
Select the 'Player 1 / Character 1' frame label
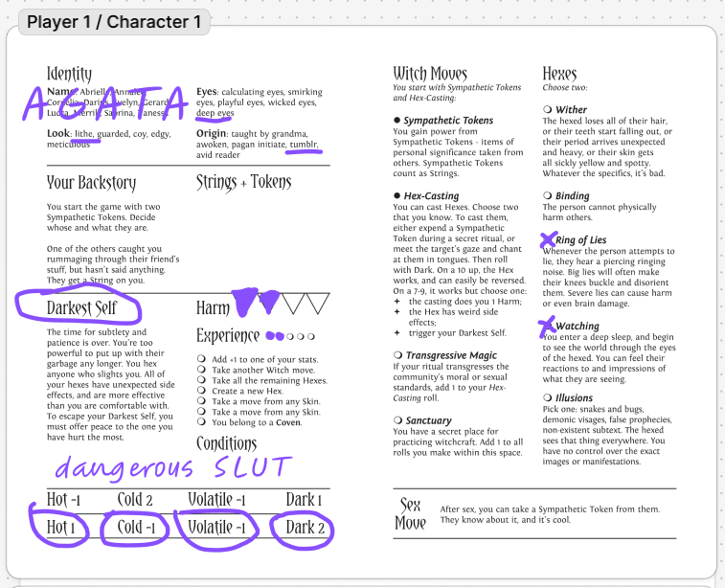pyautogui.click(x=114, y=22)
